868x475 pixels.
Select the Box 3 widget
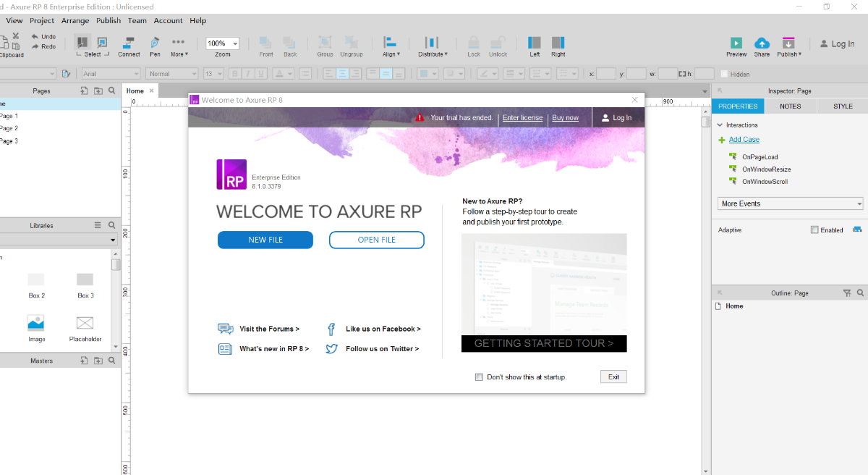point(85,285)
